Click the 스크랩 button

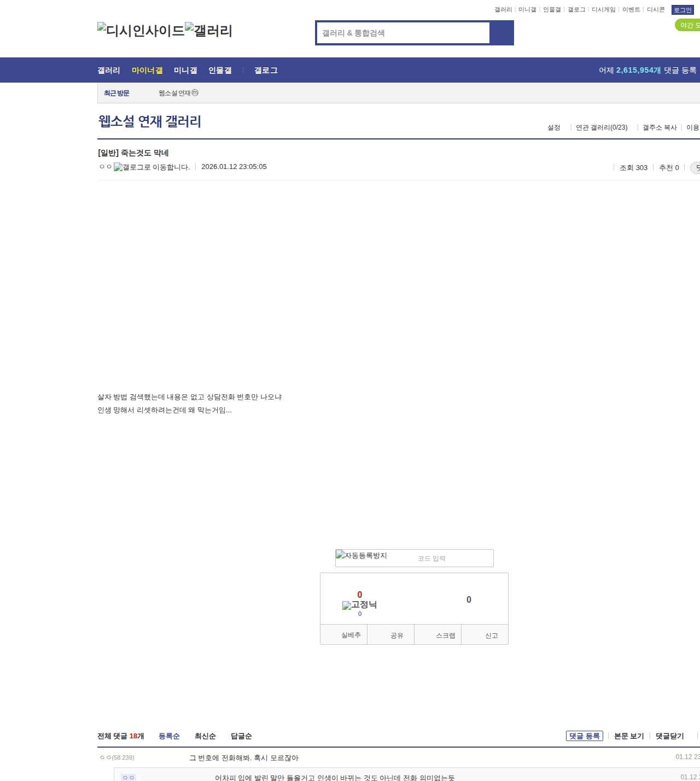[x=437, y=635]
